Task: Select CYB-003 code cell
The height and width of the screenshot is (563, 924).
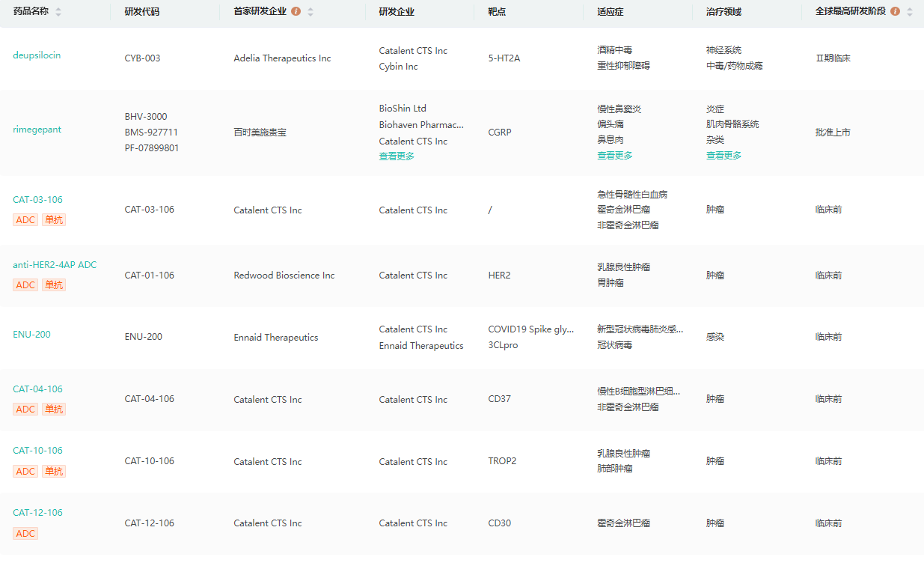Action: coord(143,58)
